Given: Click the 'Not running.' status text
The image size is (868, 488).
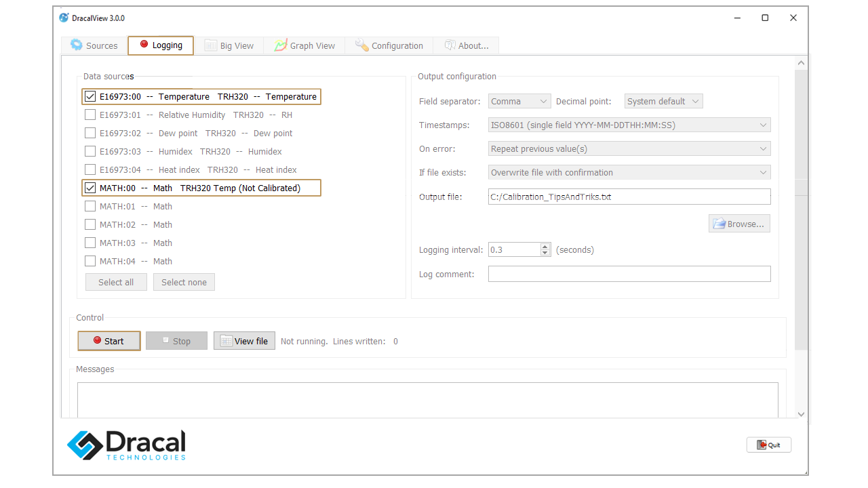Looking at the screenshot, I should (x=304, y=341).
